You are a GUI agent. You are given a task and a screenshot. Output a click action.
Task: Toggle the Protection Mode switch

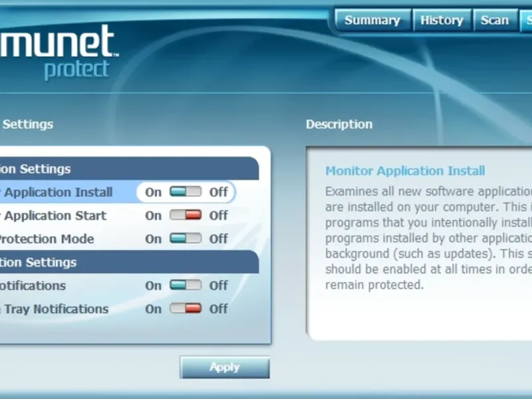(x=186, y=239)
